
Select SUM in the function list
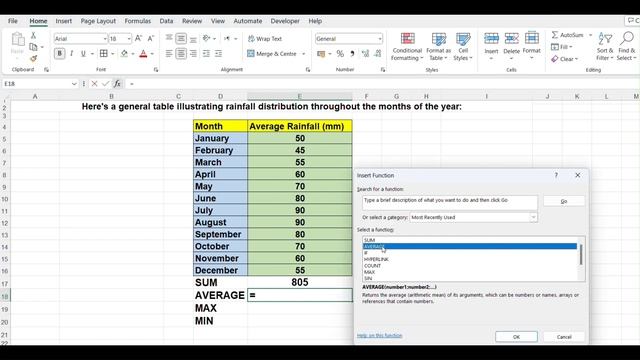(369, 240)
